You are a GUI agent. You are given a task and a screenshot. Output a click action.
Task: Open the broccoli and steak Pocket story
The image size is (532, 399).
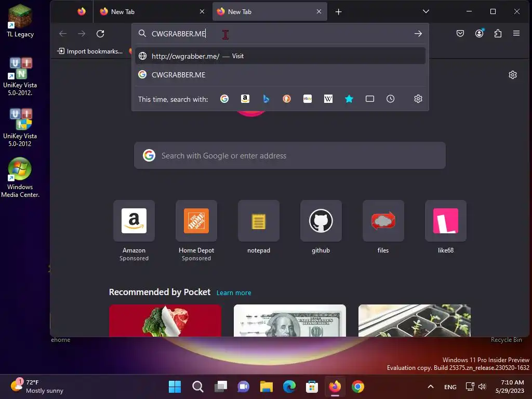click(165, 320)
